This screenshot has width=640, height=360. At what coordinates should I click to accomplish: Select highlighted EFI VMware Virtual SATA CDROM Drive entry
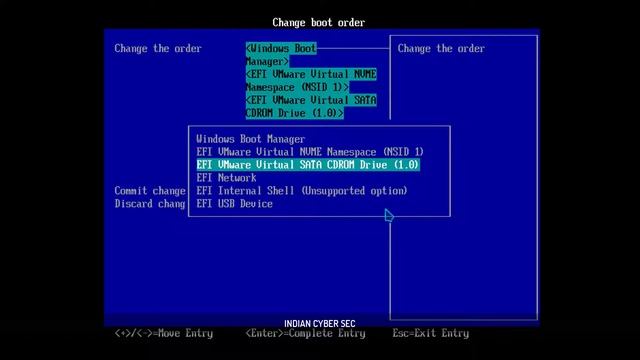click(308, 164)
